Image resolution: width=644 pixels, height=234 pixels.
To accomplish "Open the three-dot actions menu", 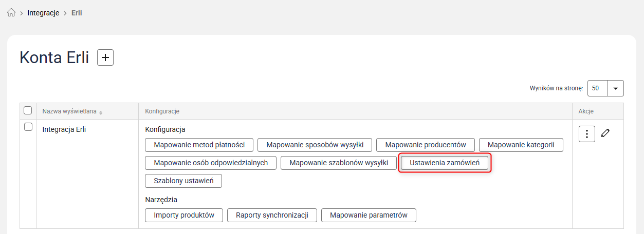I will pyautogui.click(x=587, y=134).
